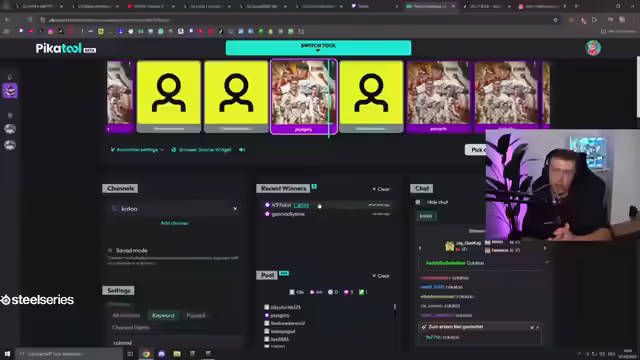Click the bookmark star in the address bar

coord(555,20)
